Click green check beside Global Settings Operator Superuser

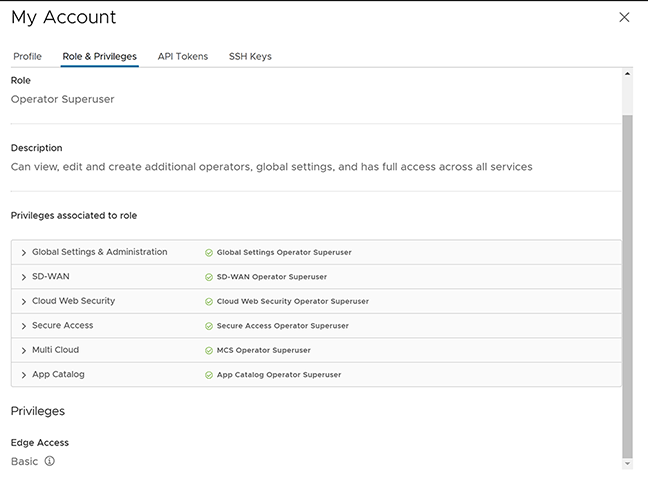[x=209, y=253]
